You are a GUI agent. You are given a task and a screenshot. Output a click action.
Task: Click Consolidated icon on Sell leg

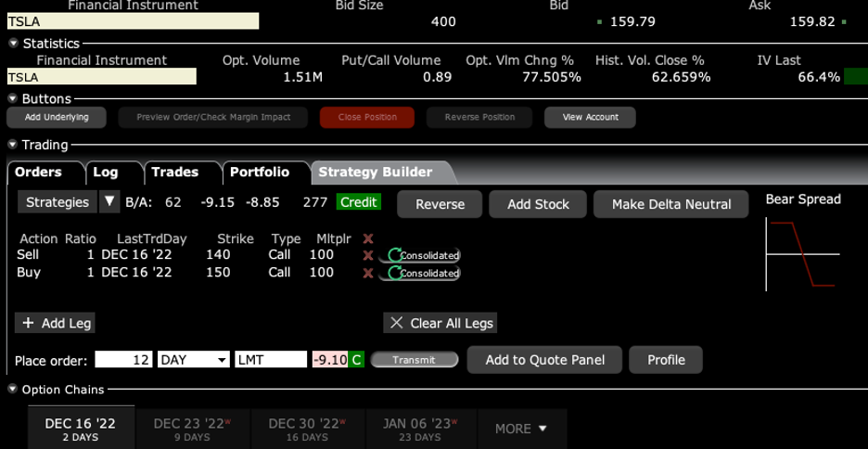tap(423, 255)
